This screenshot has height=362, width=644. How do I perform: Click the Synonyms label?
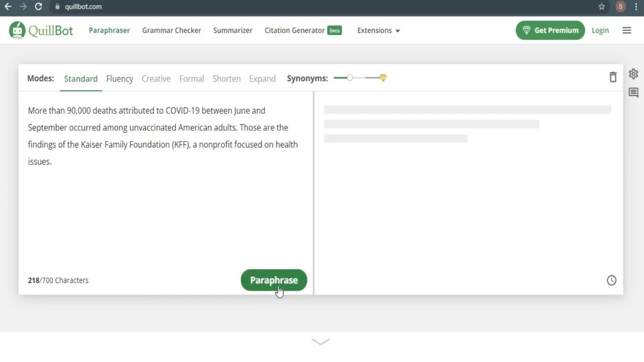click(x=307, y=78)
